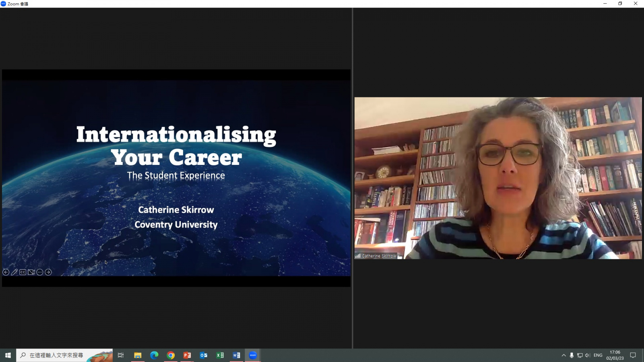The image size is (644, 362).
Task: Close the Zoom meeting window
Action: point(636,4)
